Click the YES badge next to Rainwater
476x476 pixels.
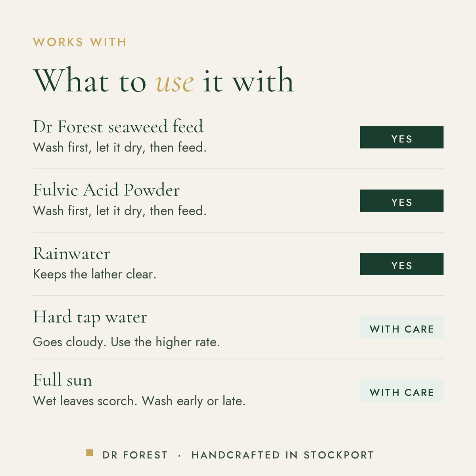tap(401, 264)
